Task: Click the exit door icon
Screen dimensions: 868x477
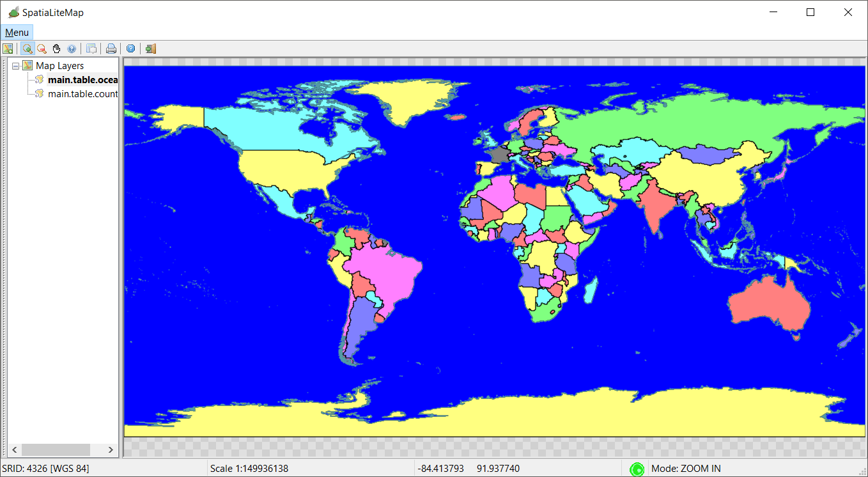Action: (150, 49)
